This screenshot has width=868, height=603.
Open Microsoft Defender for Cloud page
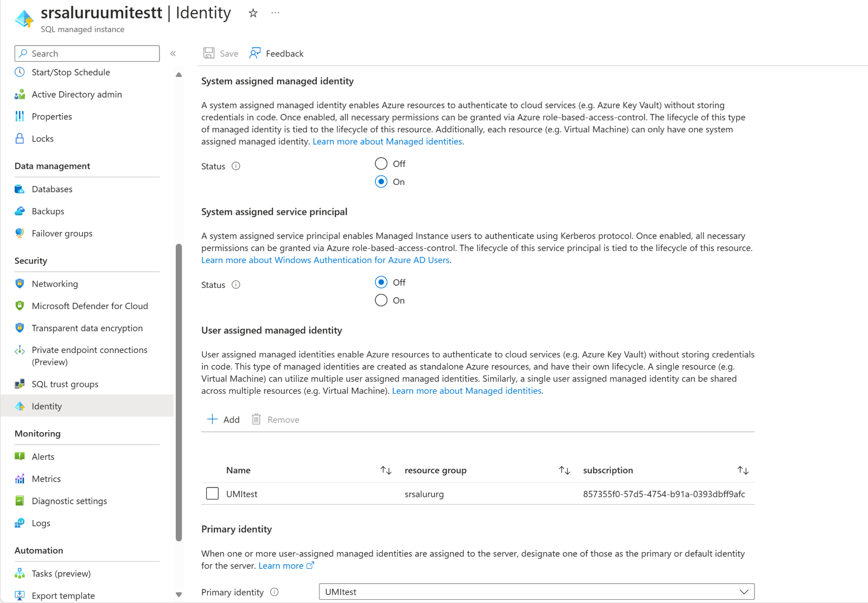90,306
